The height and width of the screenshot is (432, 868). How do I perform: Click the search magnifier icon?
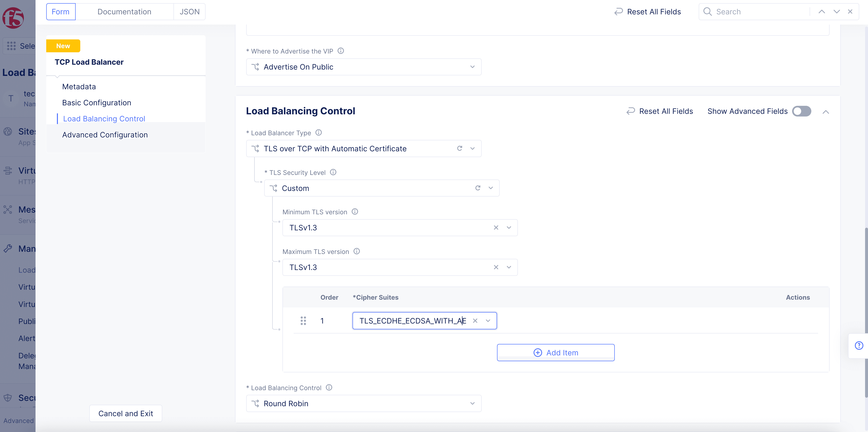708,12
